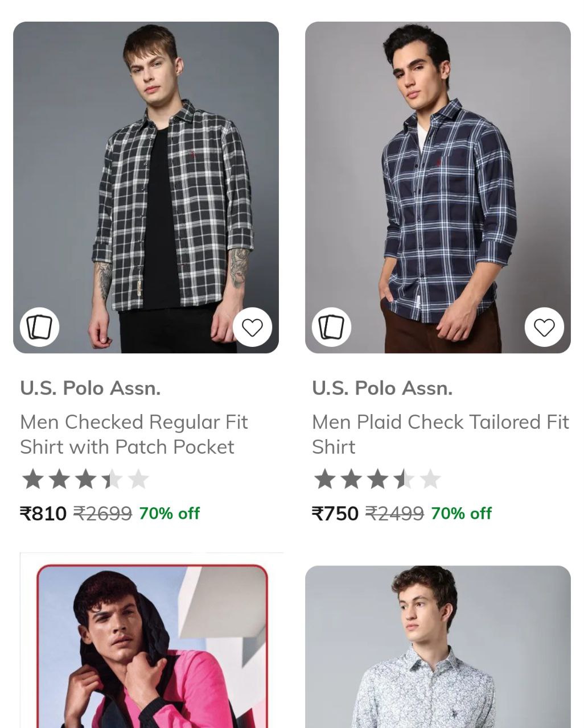Select U.S. Polo Assn. brand above Plaid Check shirt
This screenshot has width=584, height=728.
pyautogui.click(x=382, y=388)
